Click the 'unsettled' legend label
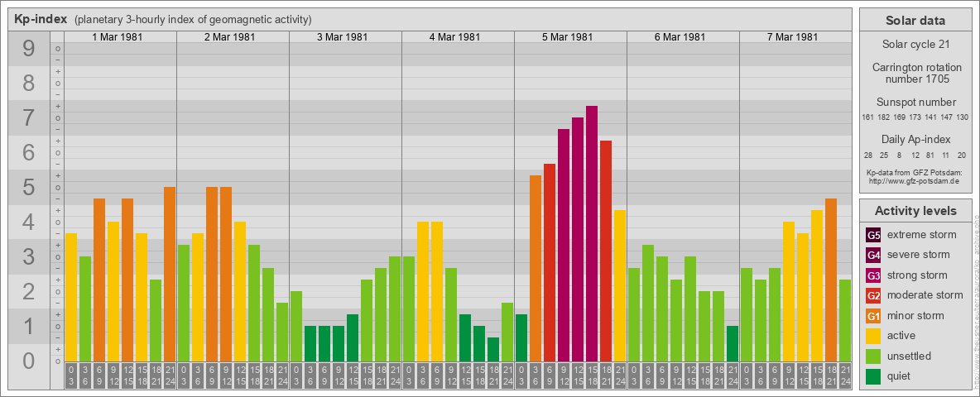The width and height of the screenshot is (980, 397). click(909, 356)
